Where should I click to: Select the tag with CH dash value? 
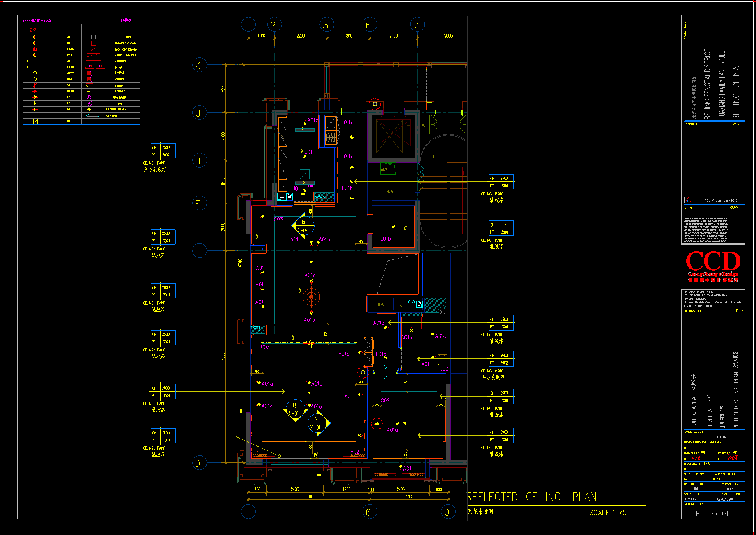pos(501,228)
